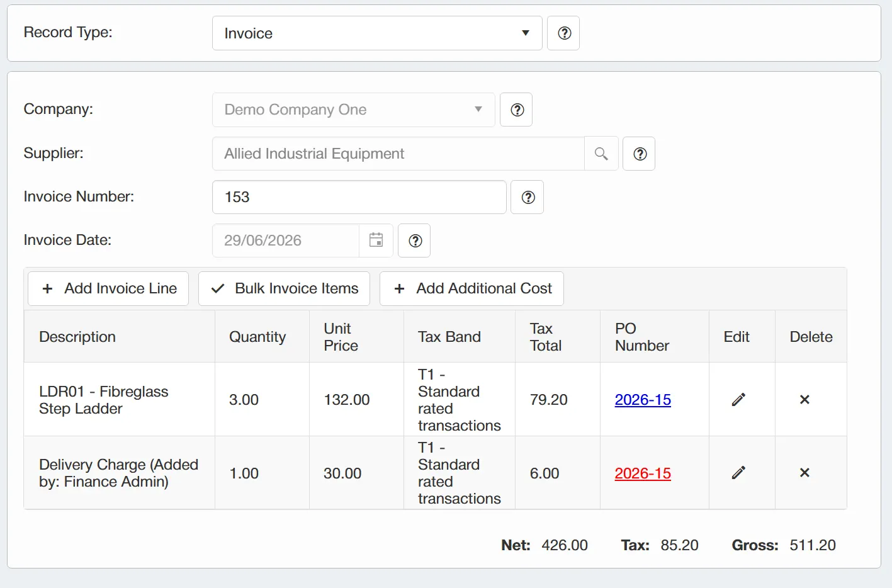Image resolution: width=892 pixels, height=588 pixels.
Task: Delete the Fibreglass Step Ladder line
Action: point(804,400)
